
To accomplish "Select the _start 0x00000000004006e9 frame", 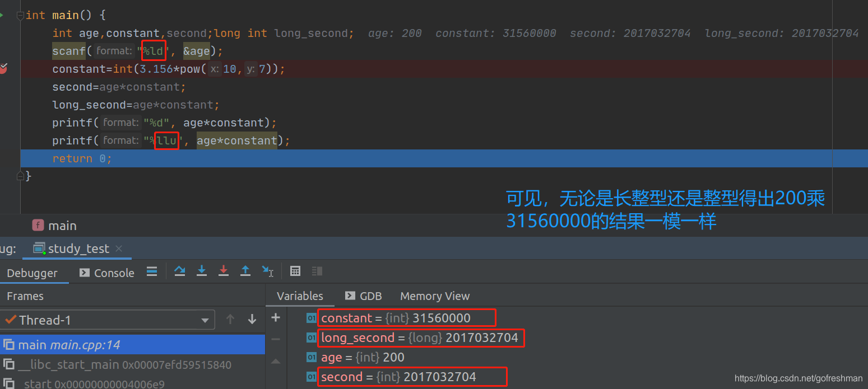I will [x=132, y=383].
